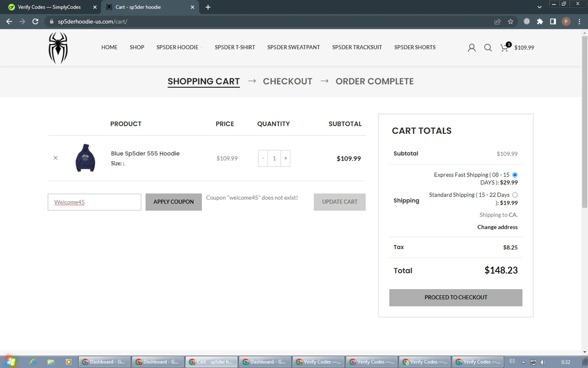Bookmark this page with the star icon
The width and height of the screenshot is (588, 368).
click(510, 22)
